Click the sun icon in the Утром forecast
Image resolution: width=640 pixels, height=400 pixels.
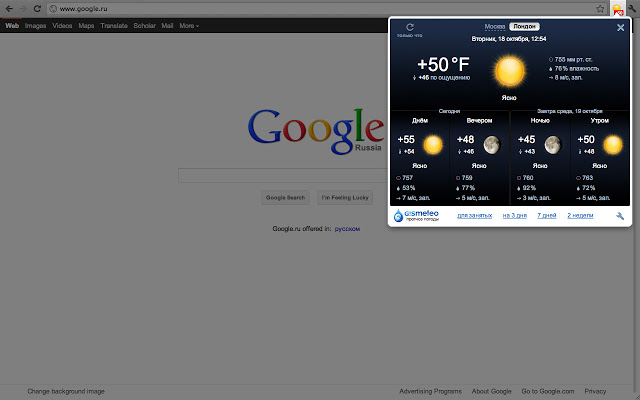tap(613, 145)
